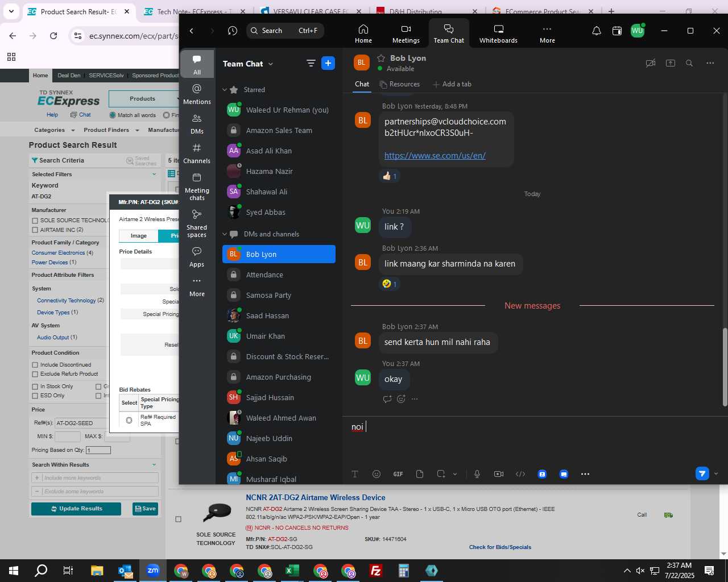Screen dimensions: 728x582
Task: Open Zoom calendar icon
Action: (617, 31)
